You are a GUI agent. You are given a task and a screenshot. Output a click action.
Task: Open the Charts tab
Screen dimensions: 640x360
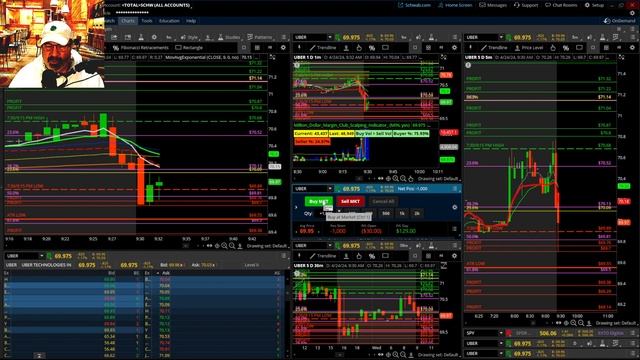click(128, 21)
